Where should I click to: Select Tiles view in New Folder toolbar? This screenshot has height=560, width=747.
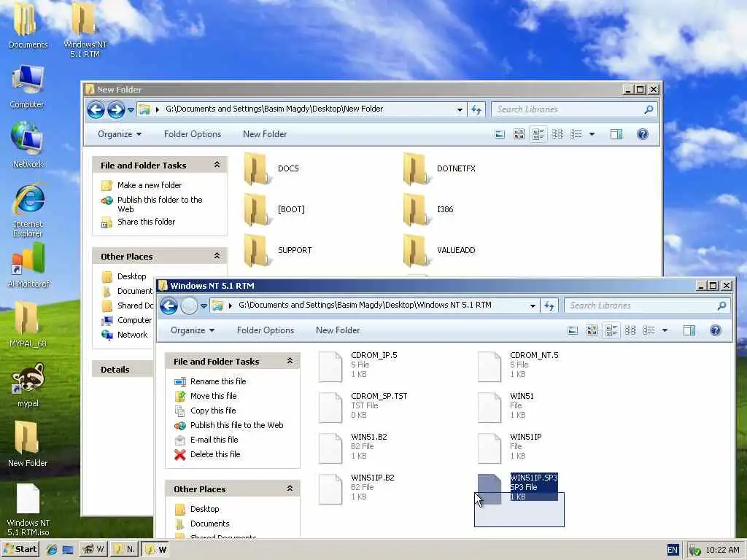tap(538, 134)
